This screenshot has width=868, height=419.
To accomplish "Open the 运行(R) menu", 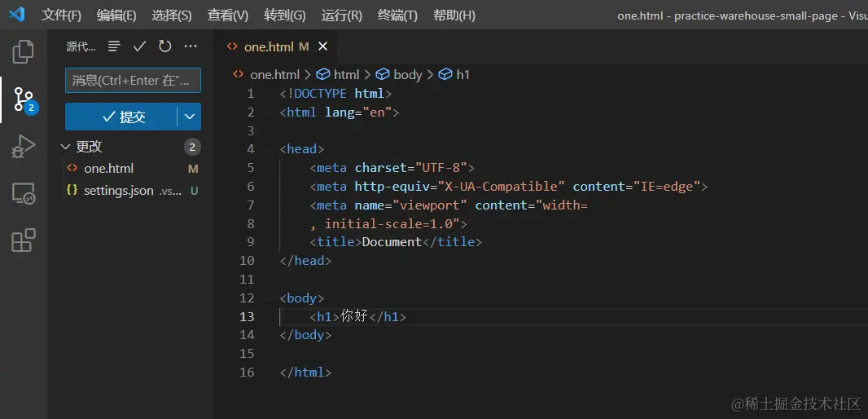I will (341, 15).
